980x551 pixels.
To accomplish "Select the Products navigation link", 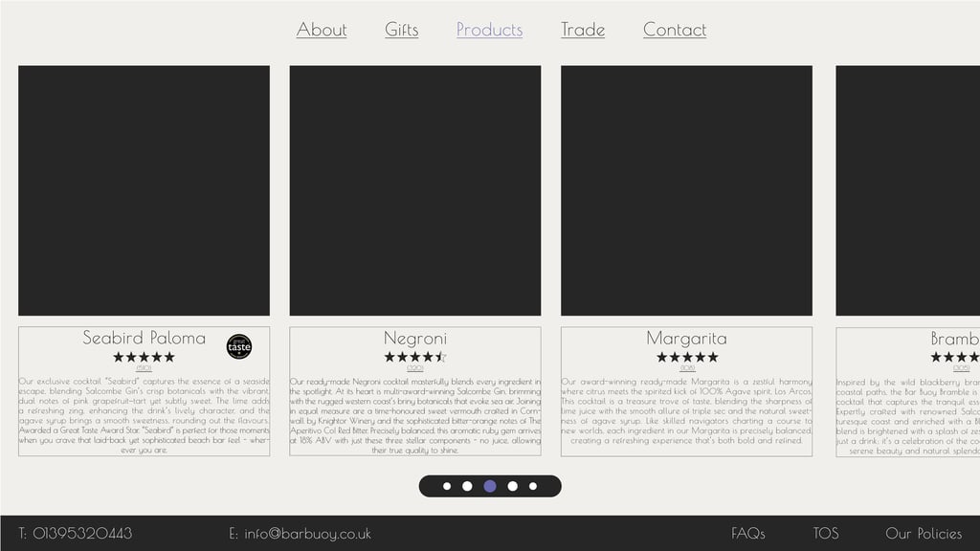I will [x=489, y=30].
